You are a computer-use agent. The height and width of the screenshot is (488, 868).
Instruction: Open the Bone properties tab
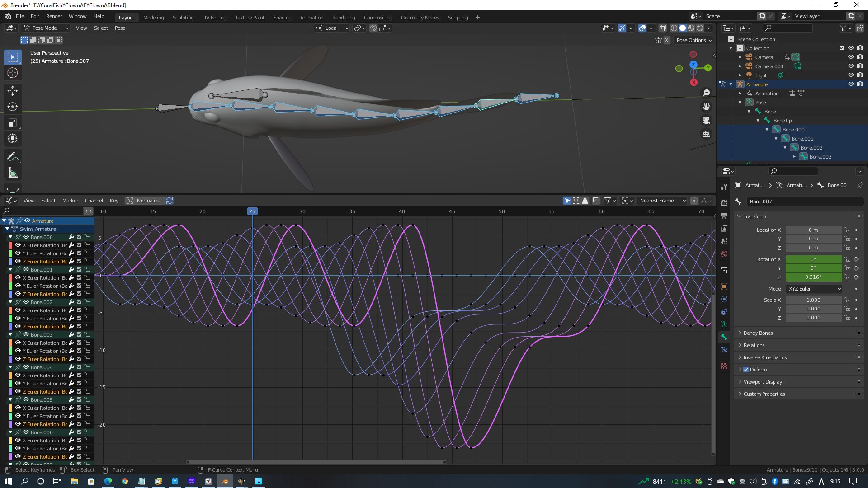coord(724,337)
